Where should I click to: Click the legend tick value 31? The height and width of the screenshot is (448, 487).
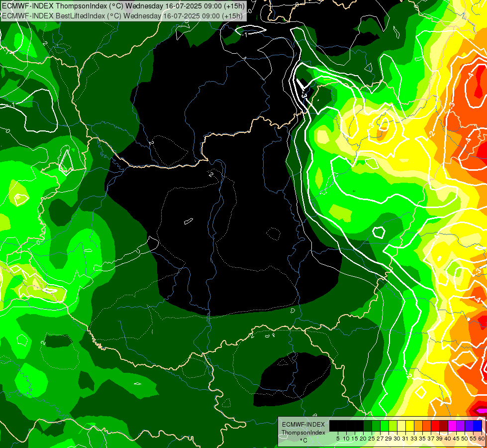point(405,439)
